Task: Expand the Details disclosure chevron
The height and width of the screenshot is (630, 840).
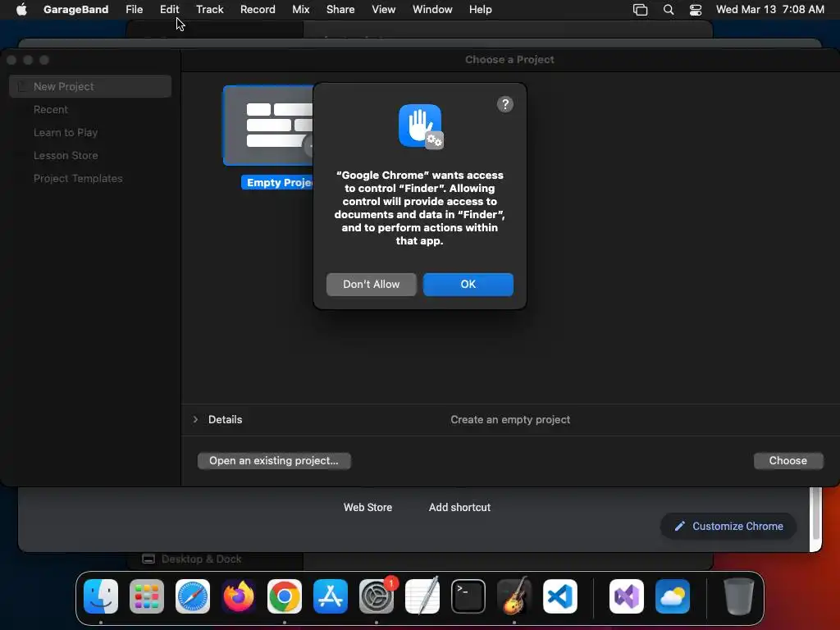Action: tap(195, 419)
